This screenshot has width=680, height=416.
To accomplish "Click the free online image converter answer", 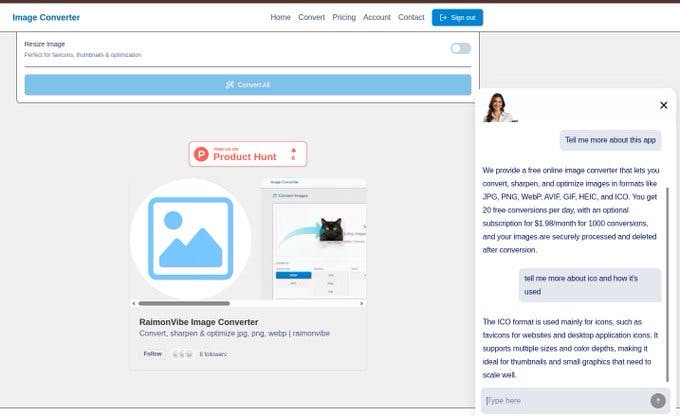I will pos(571,210).
